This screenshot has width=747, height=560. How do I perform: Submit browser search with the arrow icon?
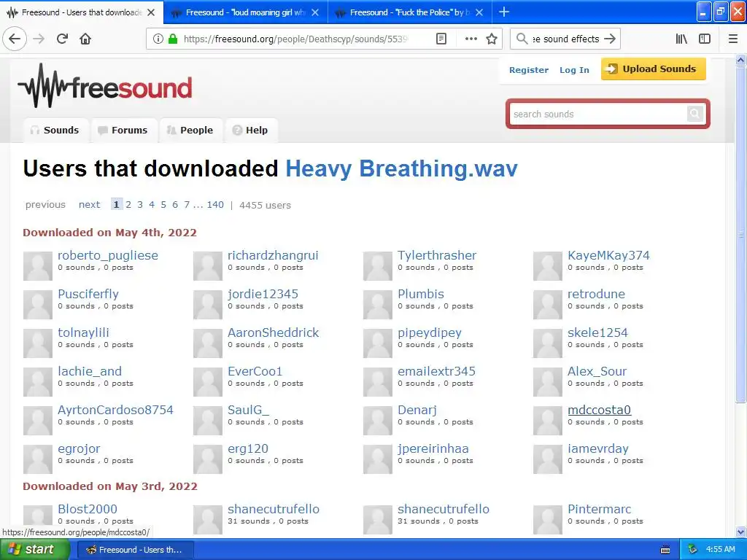click(610, 39)
